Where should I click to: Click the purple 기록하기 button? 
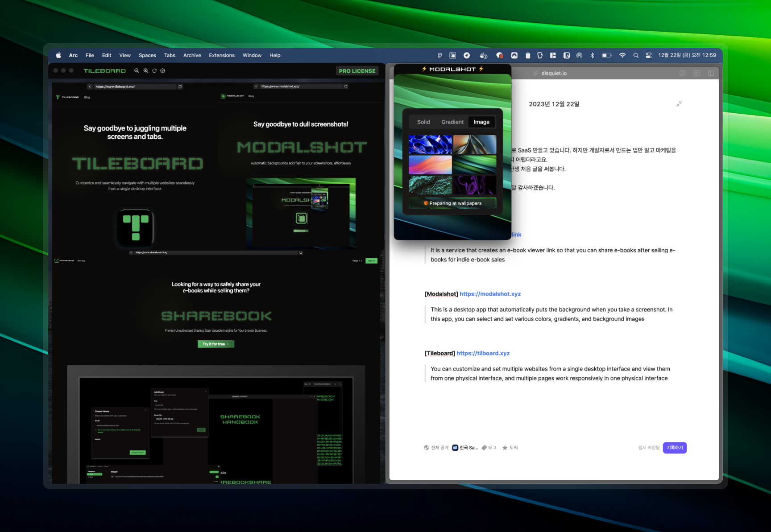pyautogui.click(x=675, y=448)
